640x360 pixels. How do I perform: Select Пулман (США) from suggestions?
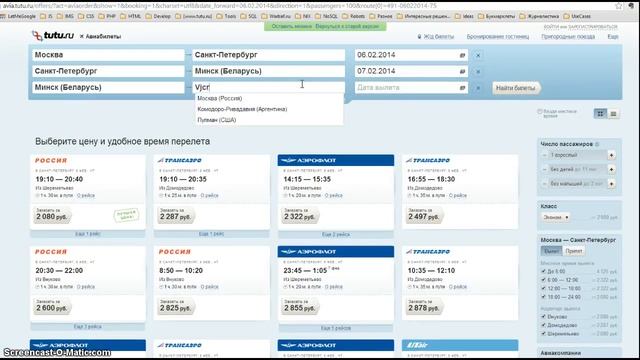[x=217, y=120]
